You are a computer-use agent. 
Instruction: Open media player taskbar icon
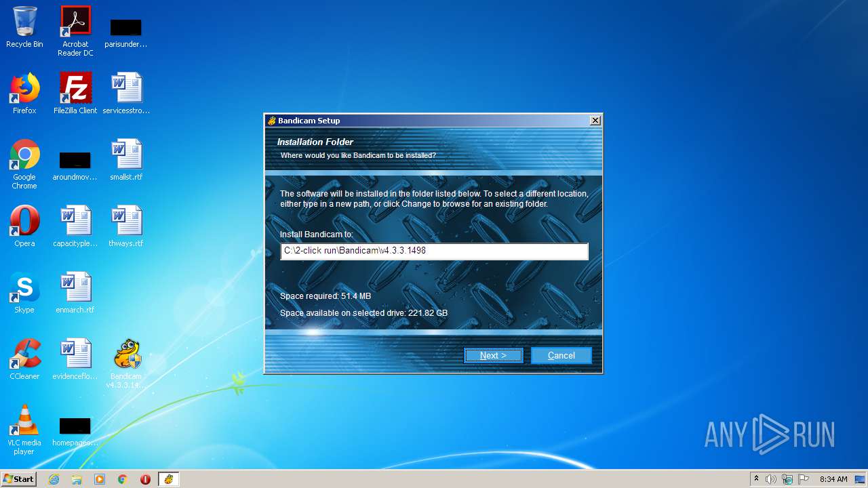(100, 479)
